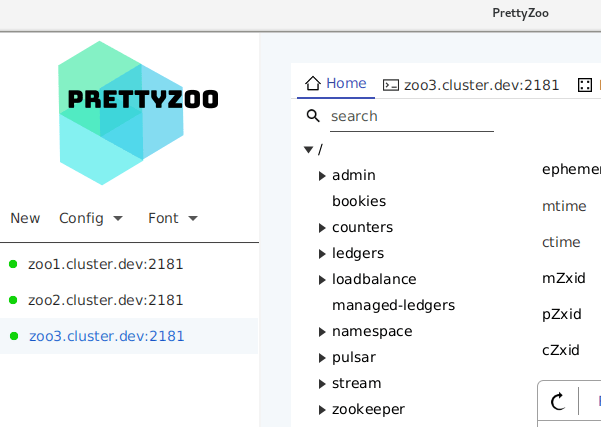The image size is (601, 427).
Task: Switch to the Home tab
Action: (346, 84)
